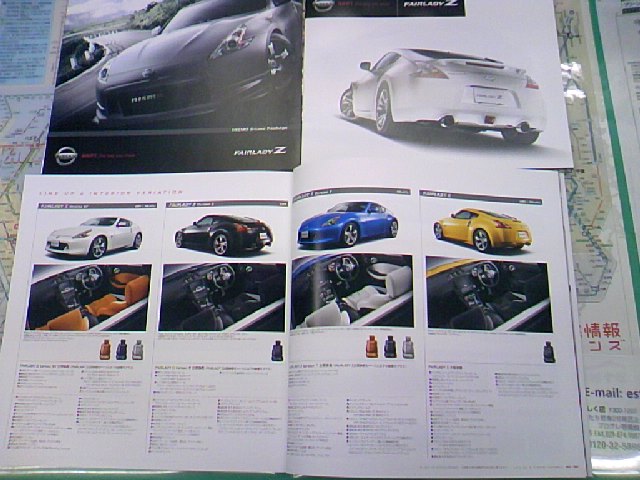Open the orange-seat interior photo
The width and height of the screenshot is (640, 480).
pyautogui.click(x=89, y=297)
